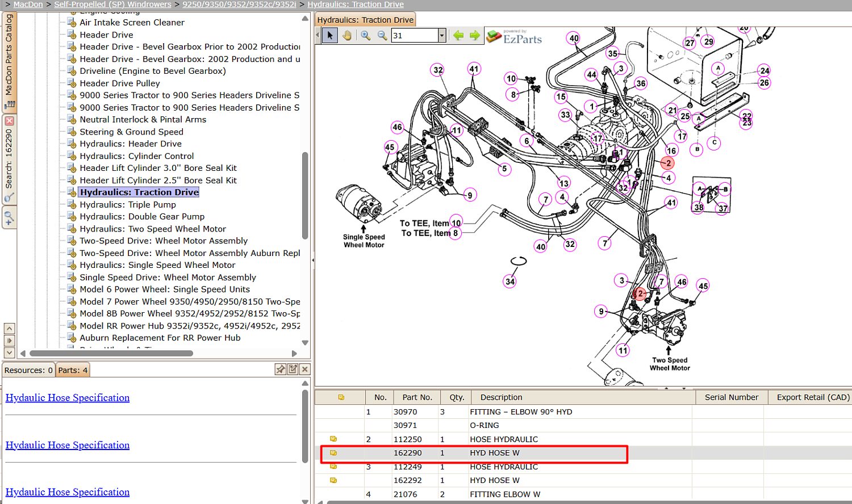Screen dimensions: 852x504
Task: Open Hydraulics: Cylinder Control in tree
Action: pyautogui.click(x=136, y=156)
